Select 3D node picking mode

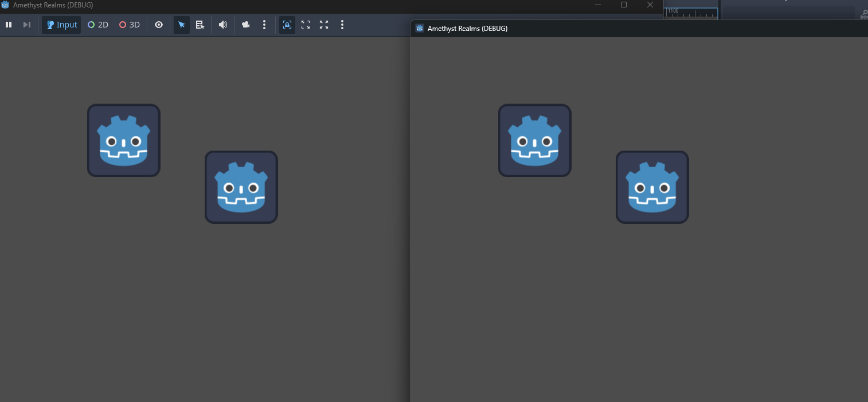point(130,25)
